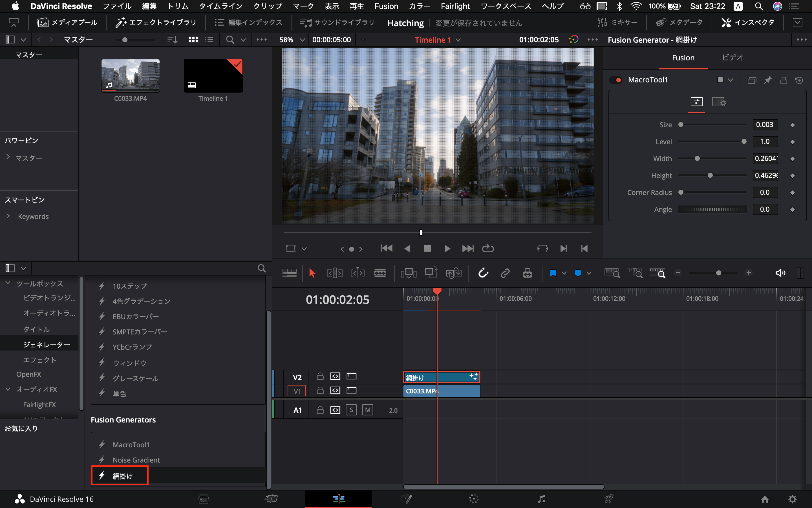The image size is (812, 508).
Task: Reset the MacroTool1 settings icon
Action: point(799,80)
